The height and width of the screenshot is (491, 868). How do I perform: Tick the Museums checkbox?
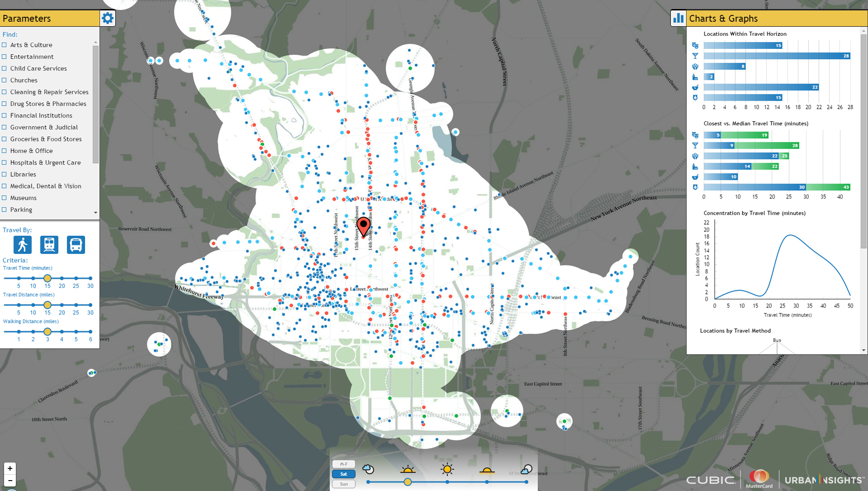pyautogui.click(x=5, y=198)
